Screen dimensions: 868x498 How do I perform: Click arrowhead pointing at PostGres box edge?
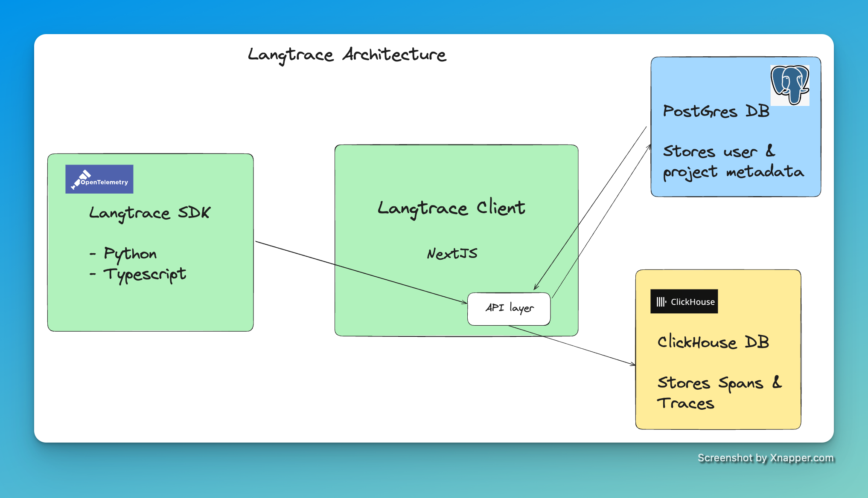[650, 146]
